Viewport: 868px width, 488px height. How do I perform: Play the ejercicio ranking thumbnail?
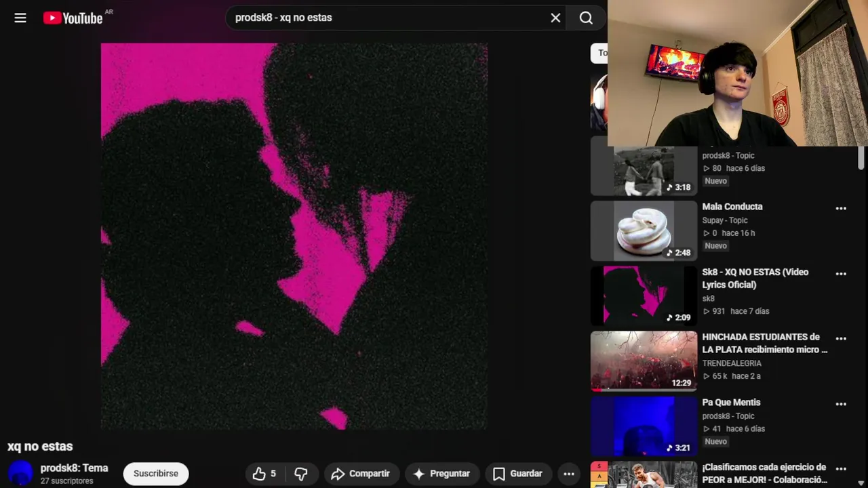click(644, 474)
